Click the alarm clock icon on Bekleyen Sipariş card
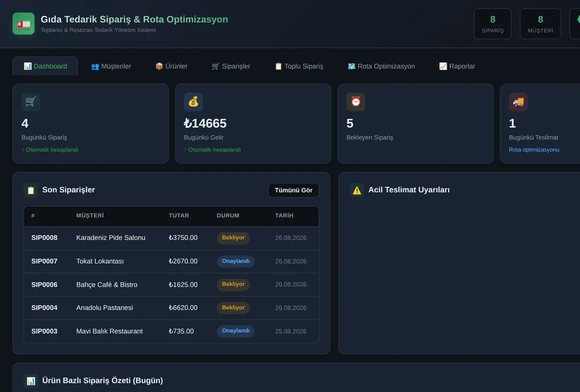Image resolution: width=580 pixels, height=392 pixels. click(x=356, y=102)
